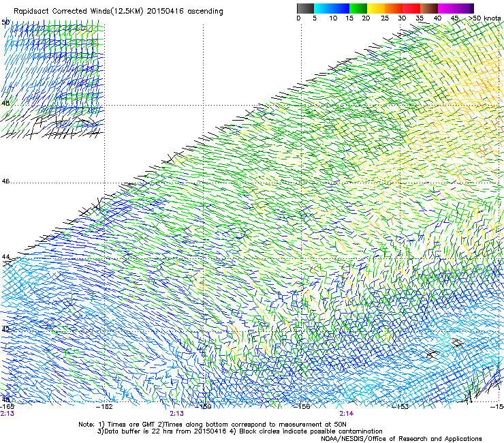Screen dimensions: 504x443
Task: Click longitude label '-156'
Action: pyautogui.click(x=302, y=407)
